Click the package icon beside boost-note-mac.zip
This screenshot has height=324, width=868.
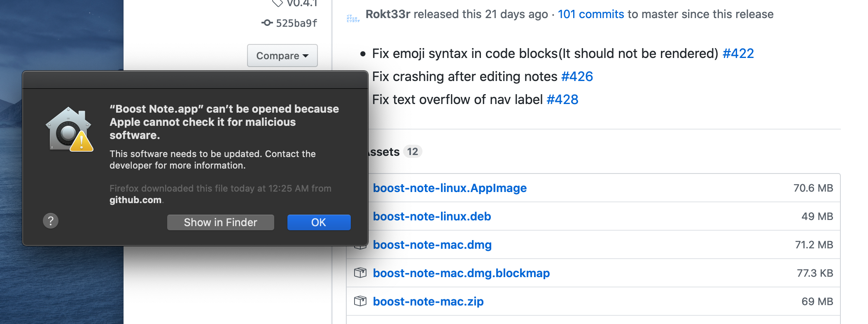(360, 301)
